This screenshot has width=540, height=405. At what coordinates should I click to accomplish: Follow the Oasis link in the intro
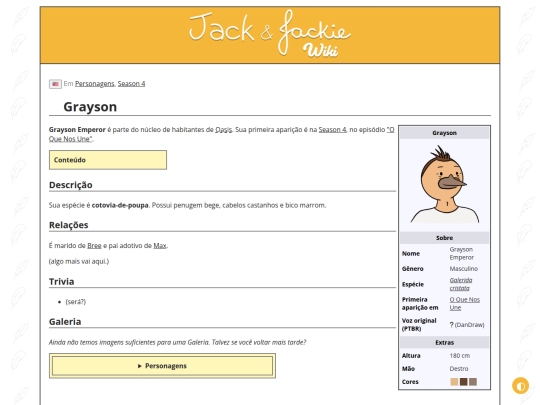[x=224, y=130]
